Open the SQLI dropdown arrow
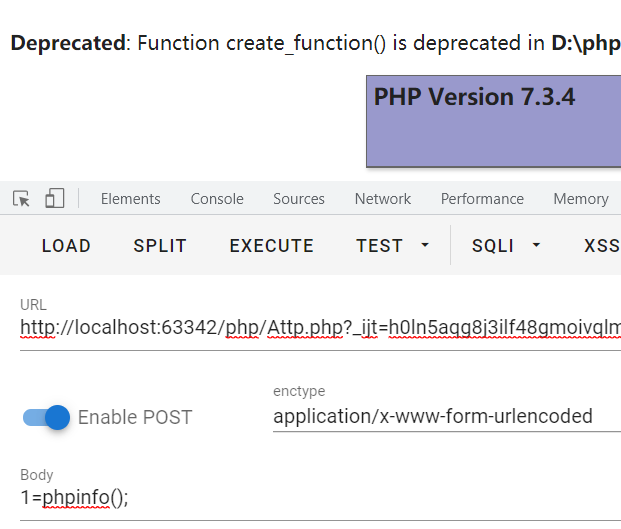621x529 pixels. pyautogui.click(x=536, y=246)
